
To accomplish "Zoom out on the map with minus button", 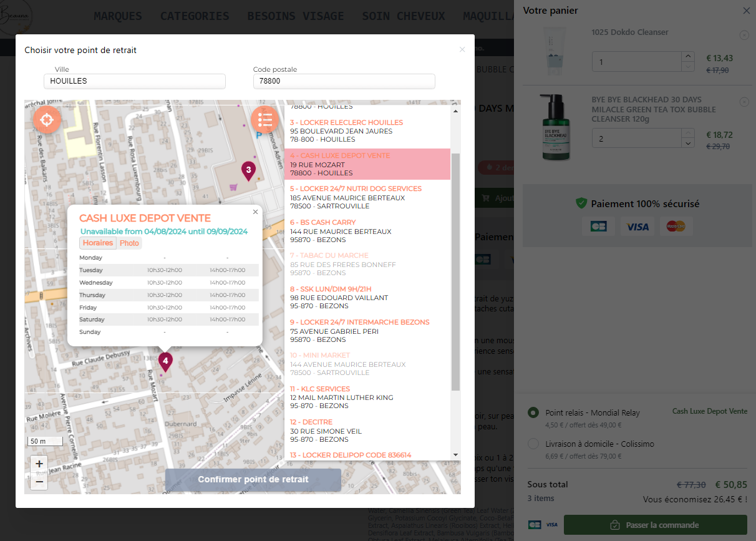I will (x=39, y=481).
